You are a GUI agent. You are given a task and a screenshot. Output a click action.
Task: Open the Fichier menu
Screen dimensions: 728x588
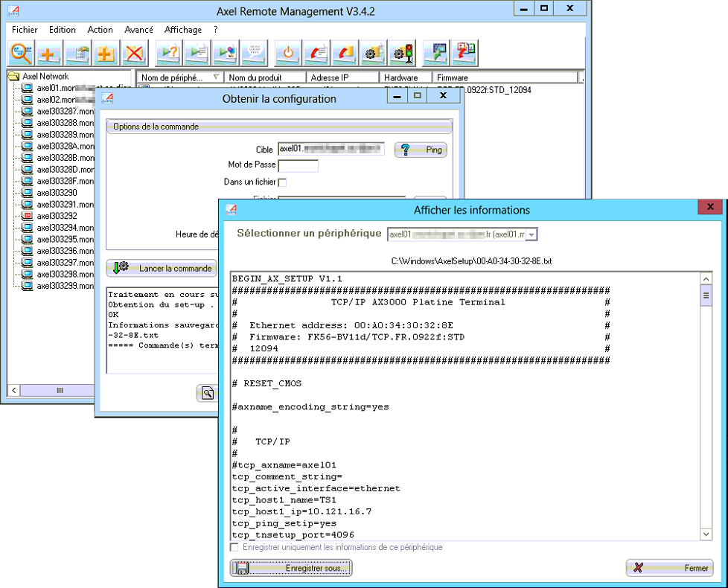(x=25, y=30)
